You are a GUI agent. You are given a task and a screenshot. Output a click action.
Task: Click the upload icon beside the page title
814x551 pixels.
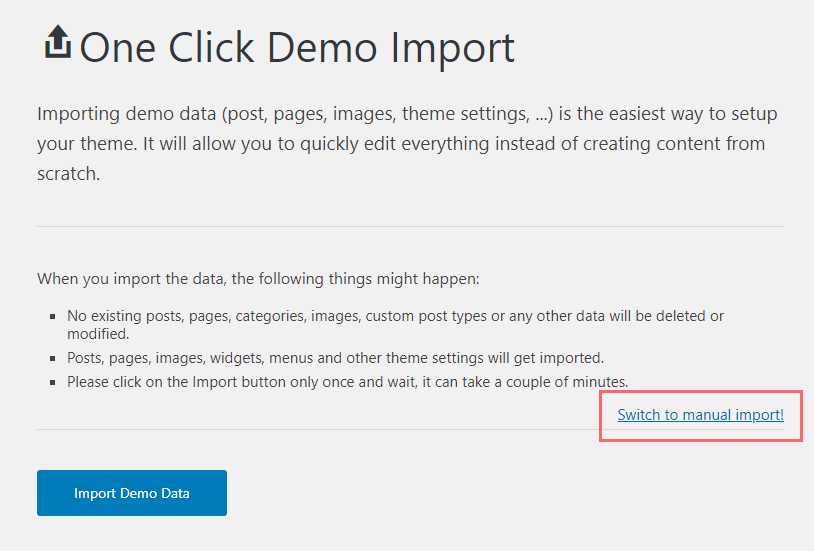pos(57,42)
